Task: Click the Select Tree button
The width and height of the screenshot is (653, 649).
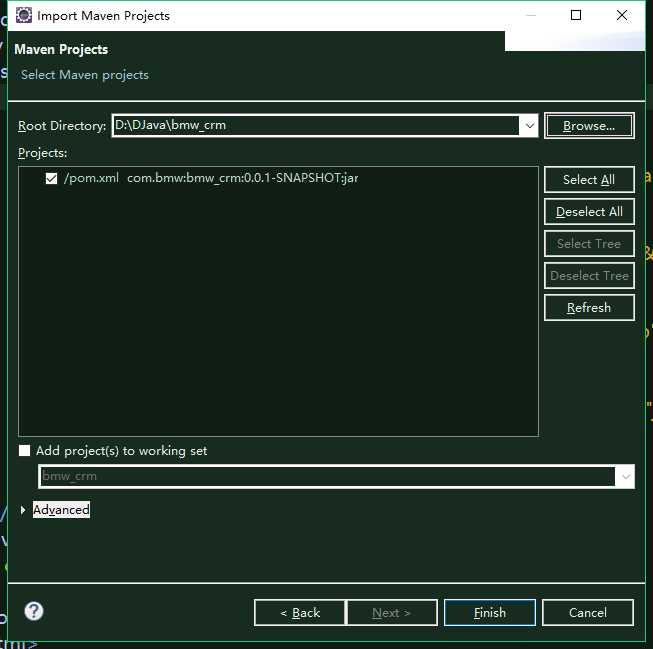Action: [589, 243]
